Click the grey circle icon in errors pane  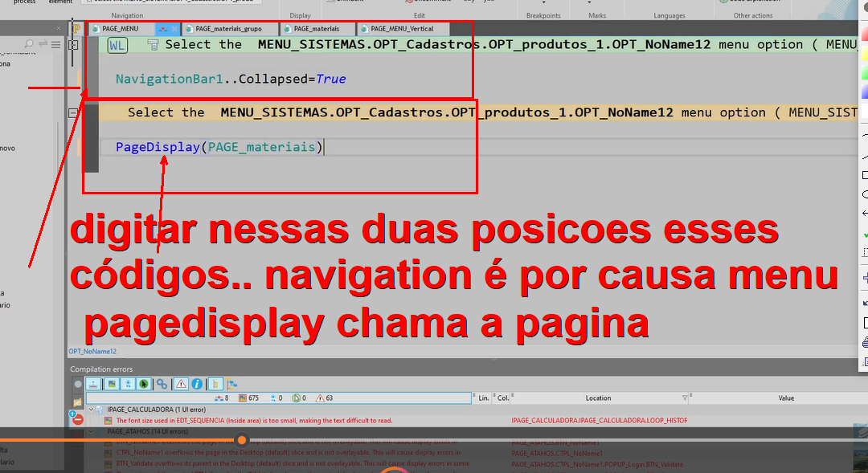pyautogui.click(x=77, y=384)
